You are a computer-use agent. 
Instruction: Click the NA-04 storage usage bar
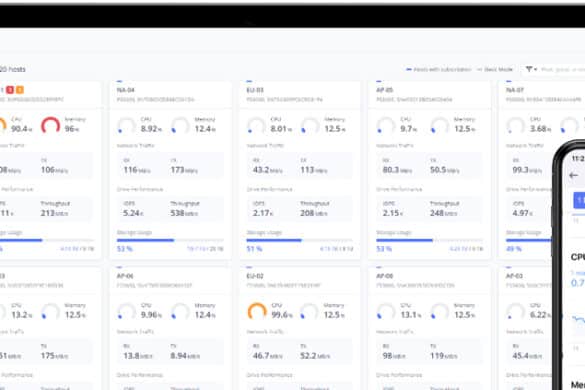[170, 240]
